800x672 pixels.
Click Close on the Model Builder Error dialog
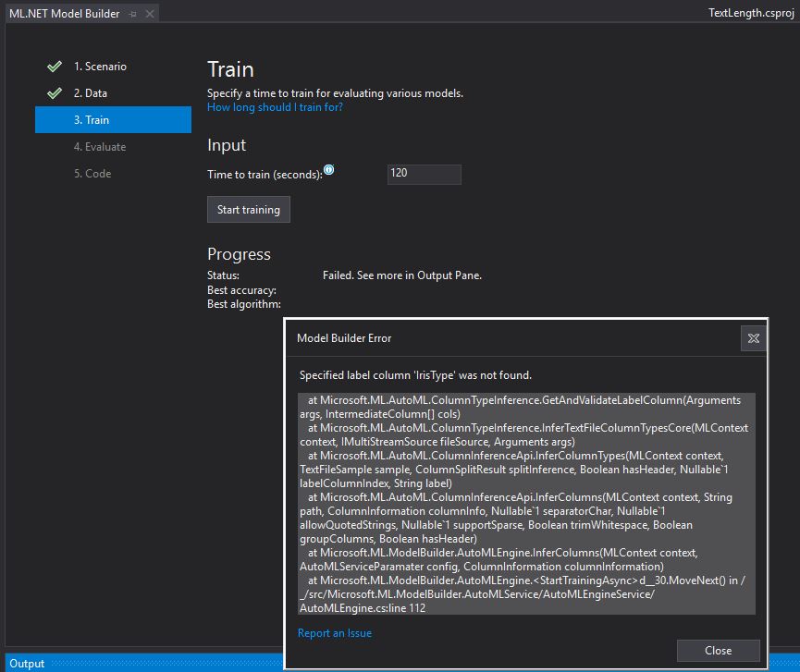coord(718,650)
